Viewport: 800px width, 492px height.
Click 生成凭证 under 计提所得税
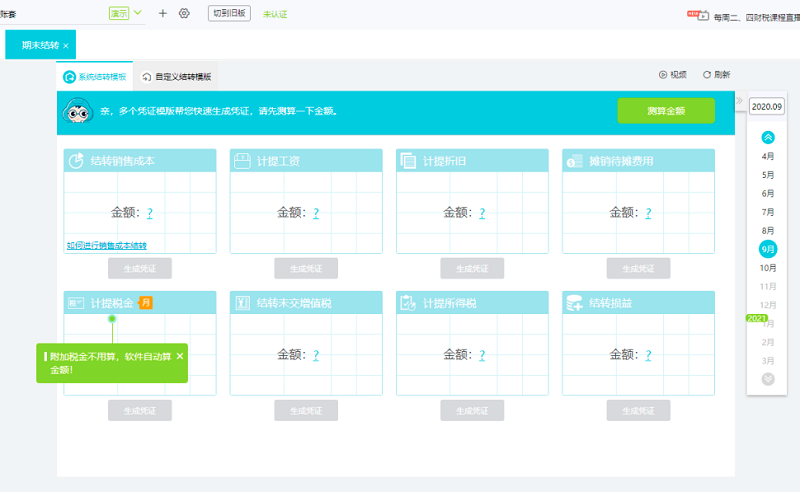click(472, 410)
